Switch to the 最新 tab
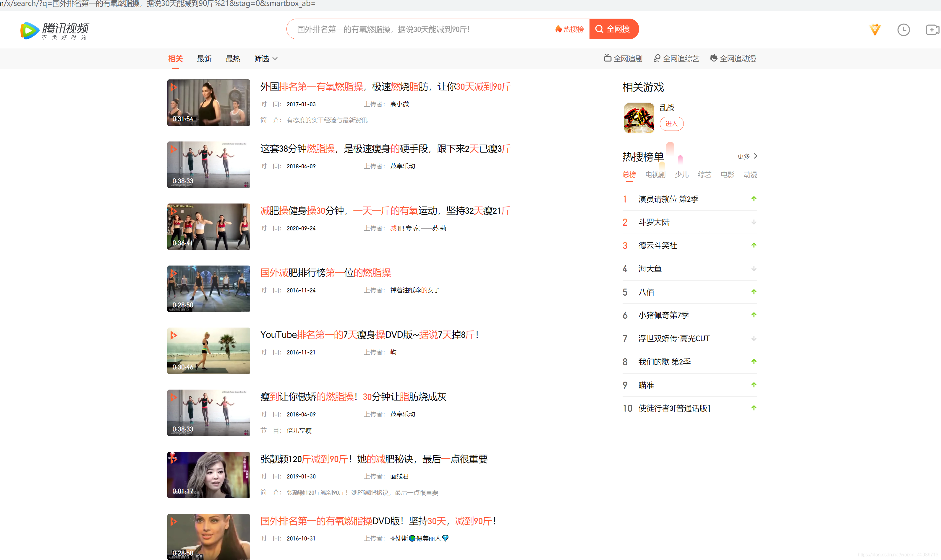This screenshot has height=560, width=941. pyautogui.click(x=204, y=58)
